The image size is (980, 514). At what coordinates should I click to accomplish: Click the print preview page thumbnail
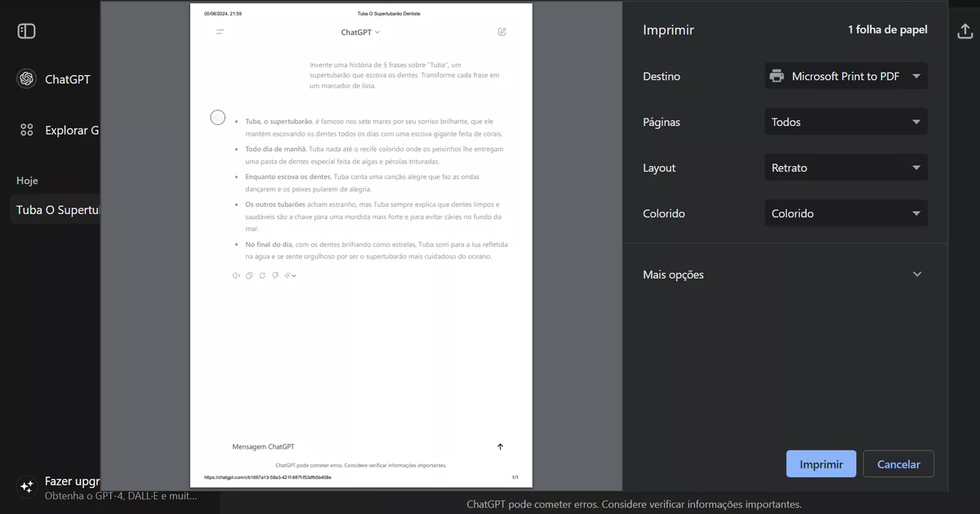(x=361, y=245)
